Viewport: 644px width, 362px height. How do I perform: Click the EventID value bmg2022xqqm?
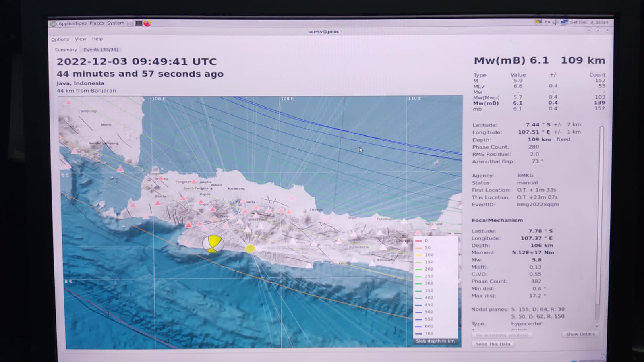click(x=538, y=205)
